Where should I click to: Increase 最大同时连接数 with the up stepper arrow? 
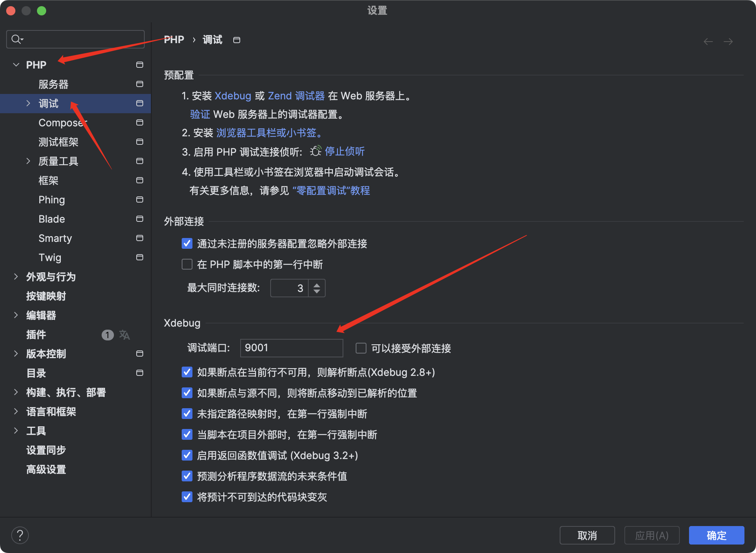click(x=317, y=285)
